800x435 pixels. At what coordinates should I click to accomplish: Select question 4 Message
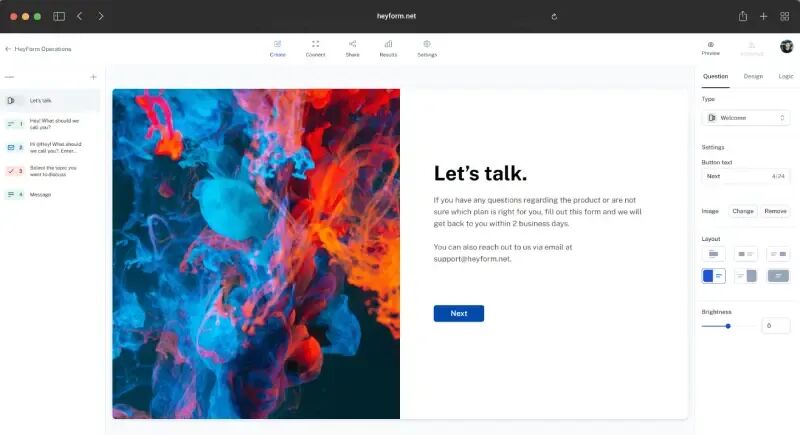coord(50,194)
